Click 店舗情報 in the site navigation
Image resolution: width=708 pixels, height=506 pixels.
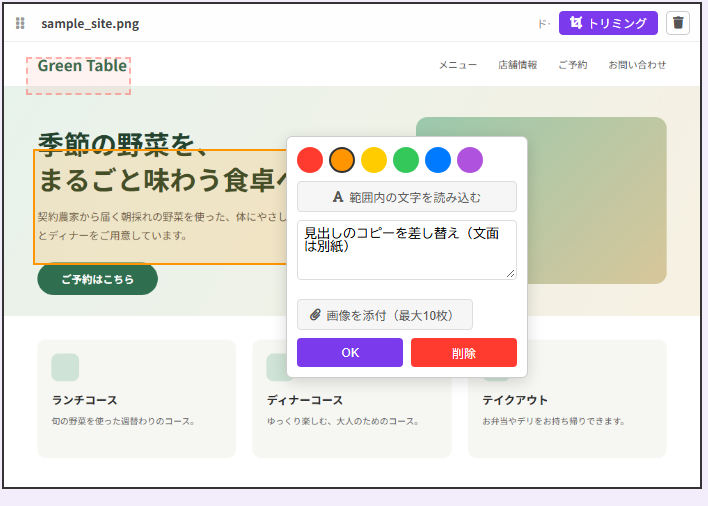tap(517, 65)
